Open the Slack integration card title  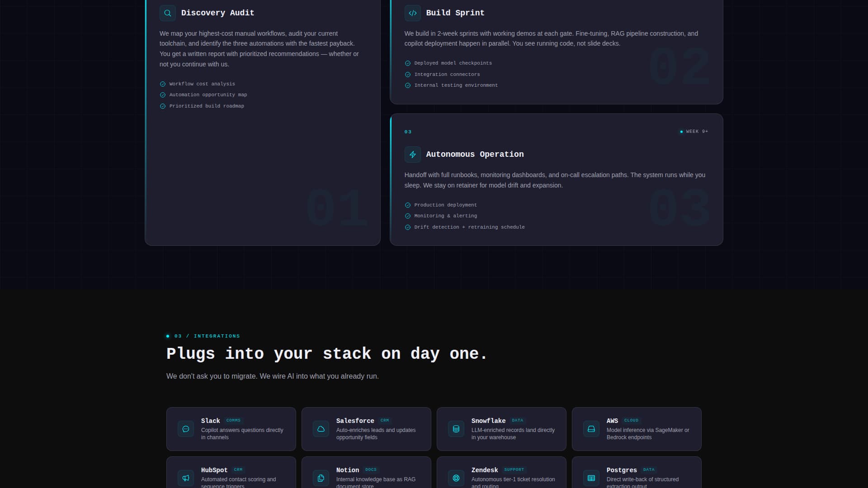pos(210,421)
